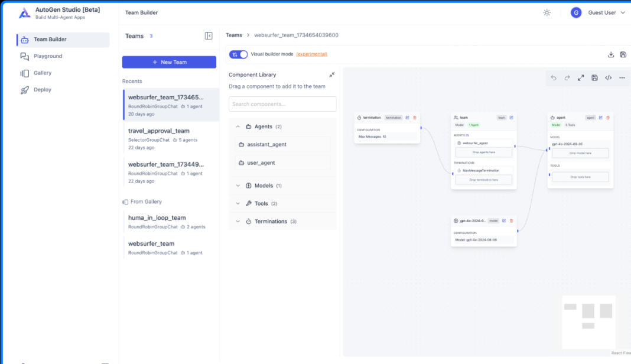Click the Guest User avatar circle

pos(576,12)
